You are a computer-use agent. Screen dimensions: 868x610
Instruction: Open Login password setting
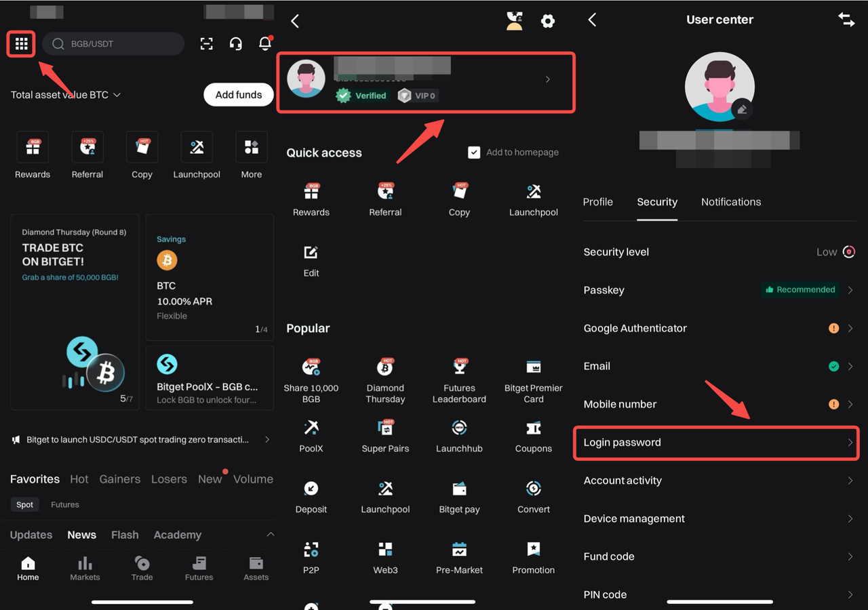pyautogui.click(x=717, y=443)
